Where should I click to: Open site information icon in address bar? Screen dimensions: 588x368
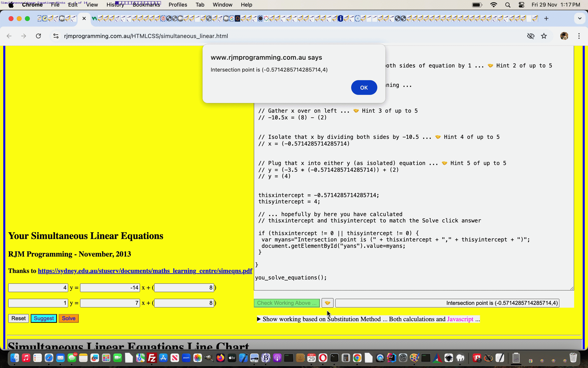[x=56, y=36]
